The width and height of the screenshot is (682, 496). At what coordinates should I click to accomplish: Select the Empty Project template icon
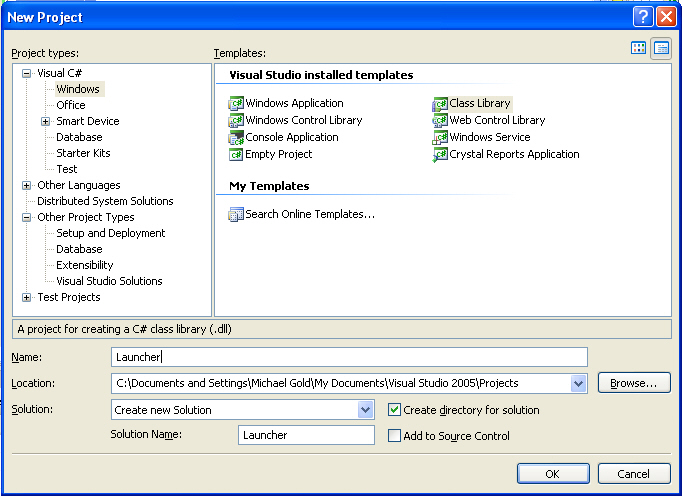pyautogui.click(x=236, y=154)
